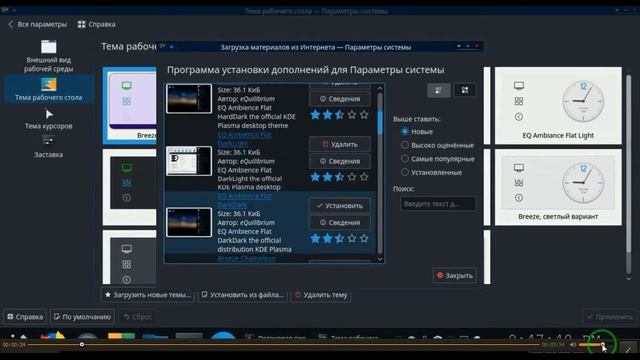Viewport: 640px width, 360px height.
Task: Click Загрузить новые темы button
Action: [148, 295]
